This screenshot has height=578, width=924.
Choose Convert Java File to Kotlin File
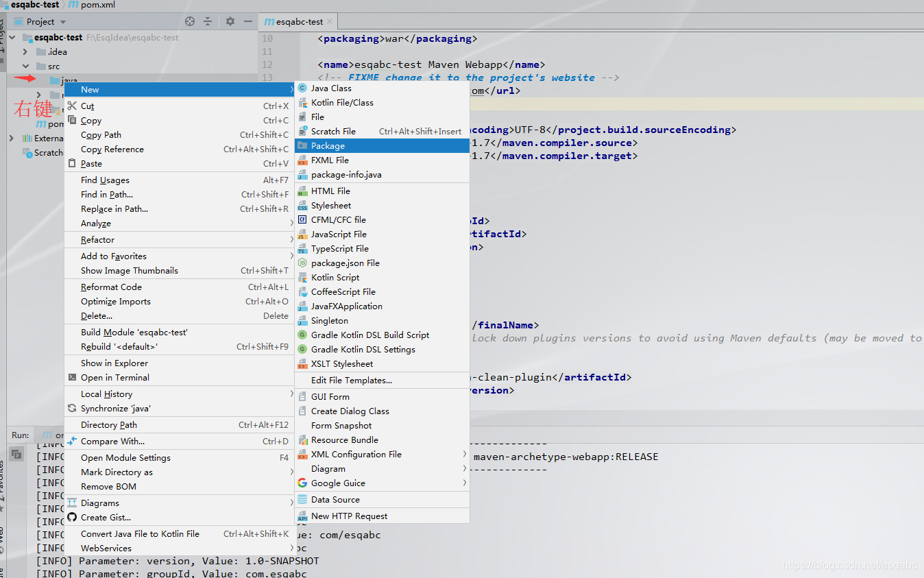click(x=178, y=534)
